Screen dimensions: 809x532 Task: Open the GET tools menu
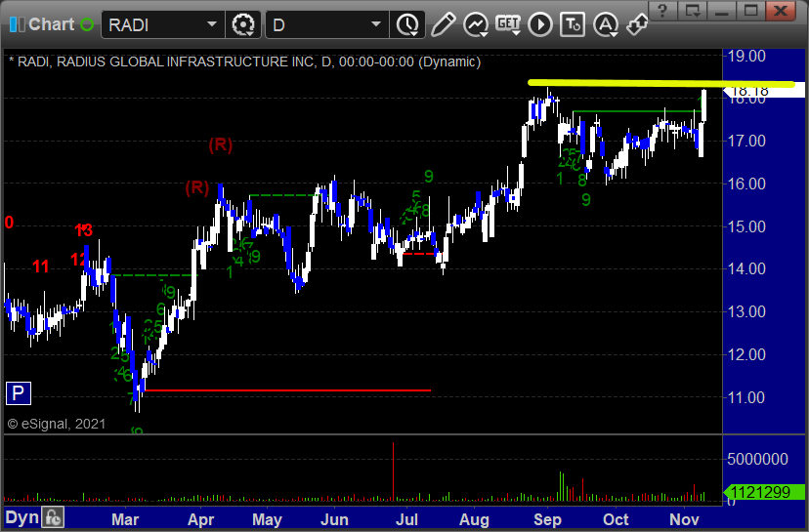(x=508, y=24)
